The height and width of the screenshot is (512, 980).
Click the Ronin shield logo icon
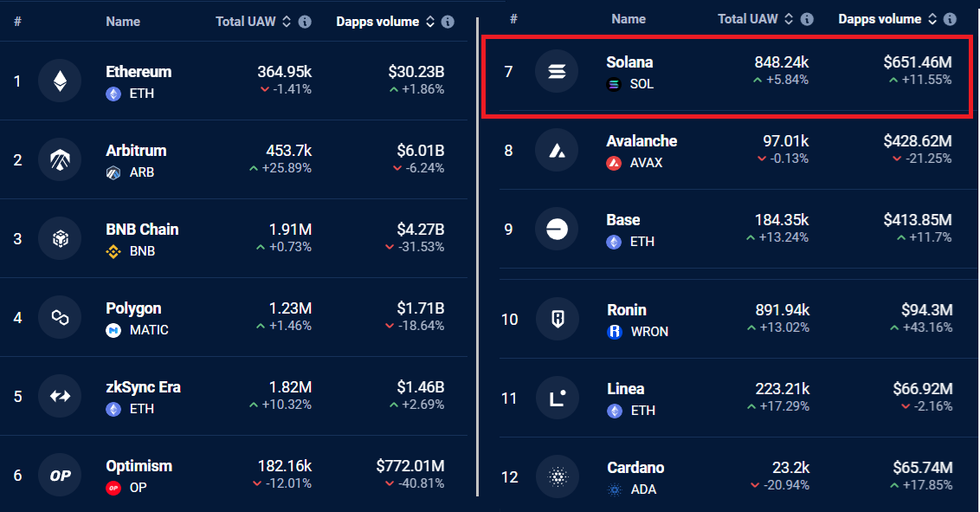tap(558, 319)
